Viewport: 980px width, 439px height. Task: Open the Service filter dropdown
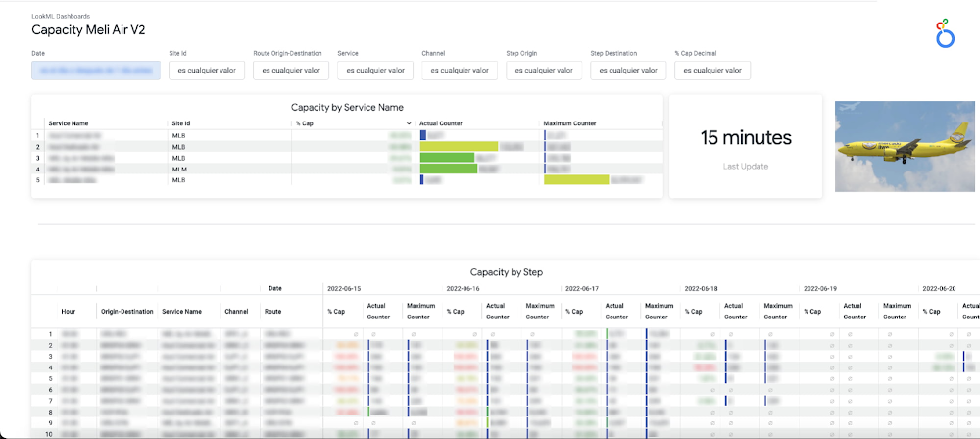[x=374, y=71]
